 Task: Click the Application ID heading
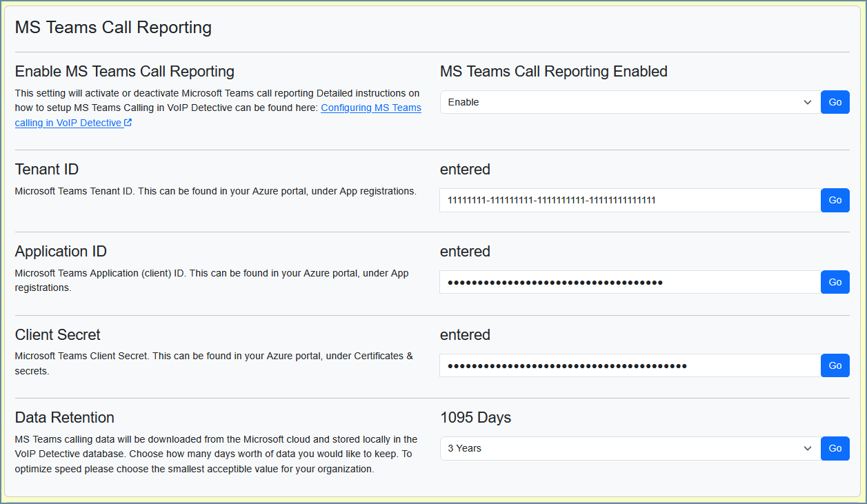[x=61, y=251]
